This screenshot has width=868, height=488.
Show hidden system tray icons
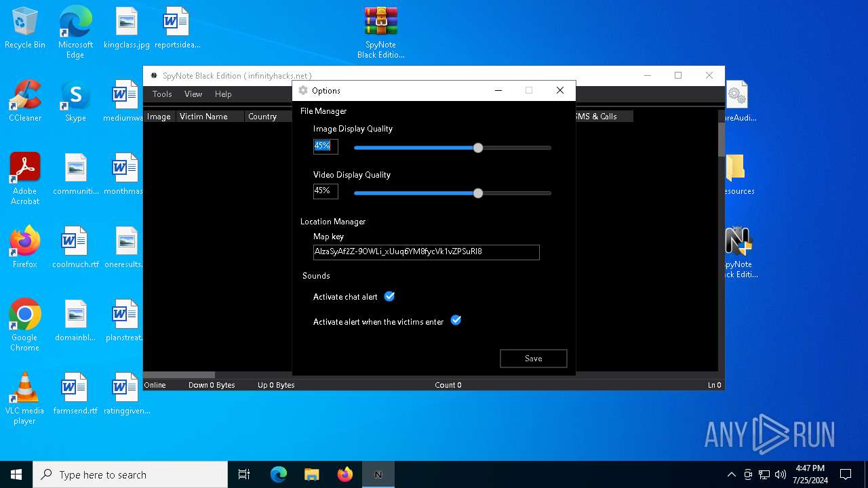tap(731, 474)
